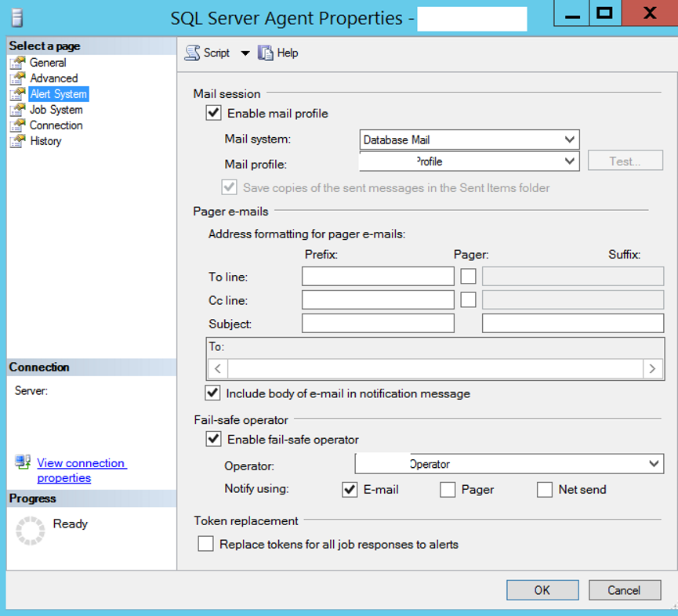This screenshot has height=616, width=678.
Task: Toggle Enable fail-safe operator checkbox
Action: click(x=214, y=439)
